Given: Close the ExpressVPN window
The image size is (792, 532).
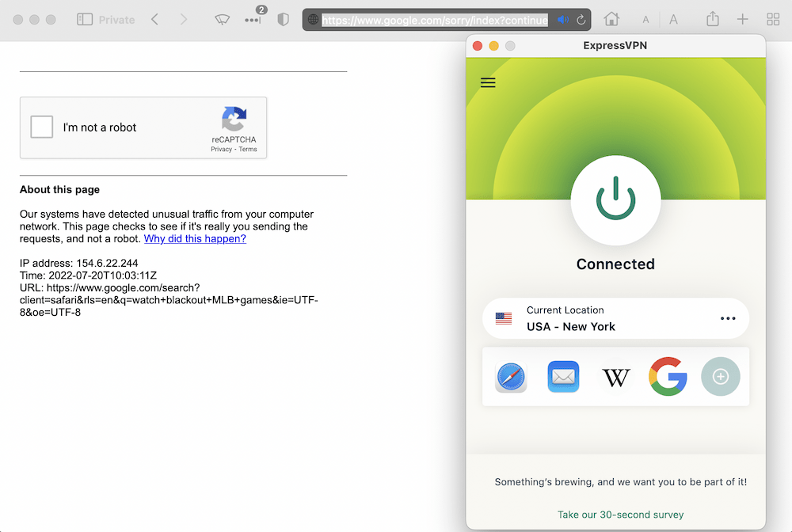Looking at the screenshot, I should 478,46.
